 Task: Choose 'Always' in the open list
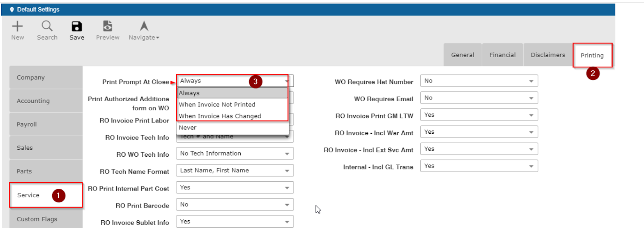(233, 93)
